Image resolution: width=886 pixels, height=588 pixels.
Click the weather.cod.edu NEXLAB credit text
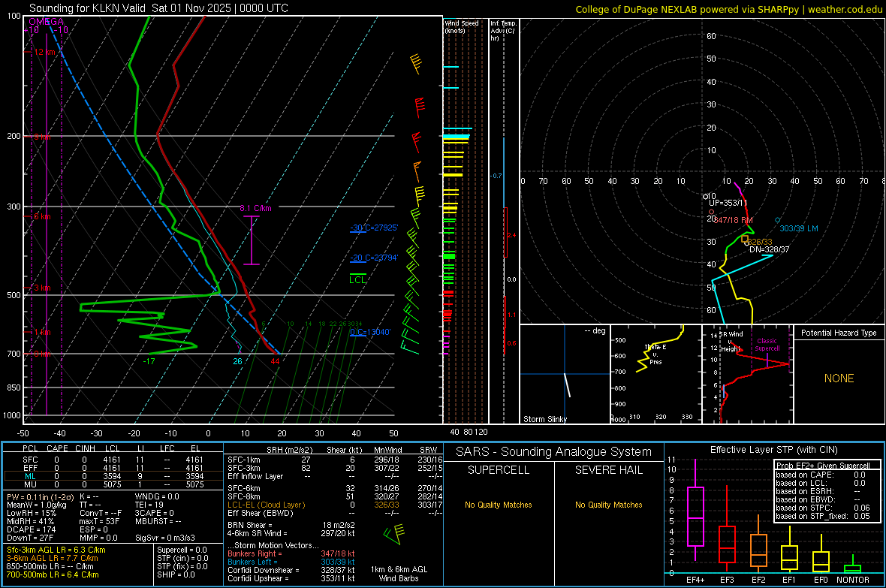(x=728, y=9)
